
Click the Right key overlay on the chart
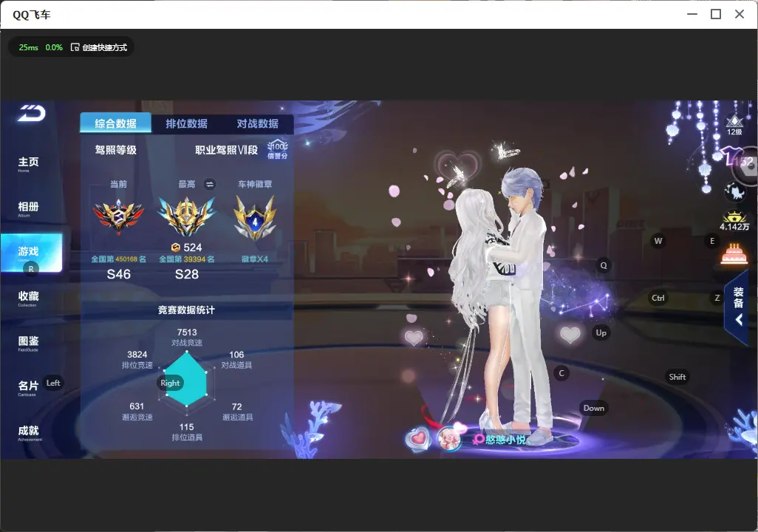(170, 383)
